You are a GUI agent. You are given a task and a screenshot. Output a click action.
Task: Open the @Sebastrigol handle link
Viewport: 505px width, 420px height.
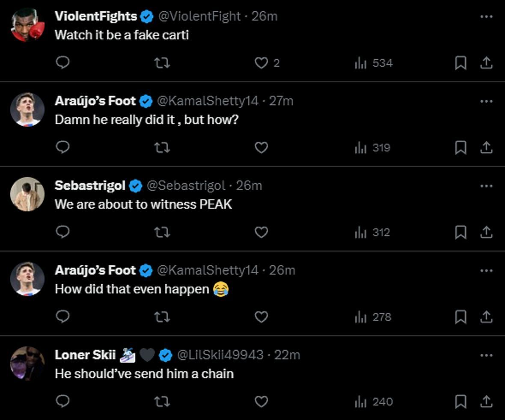tap(186, 186)
